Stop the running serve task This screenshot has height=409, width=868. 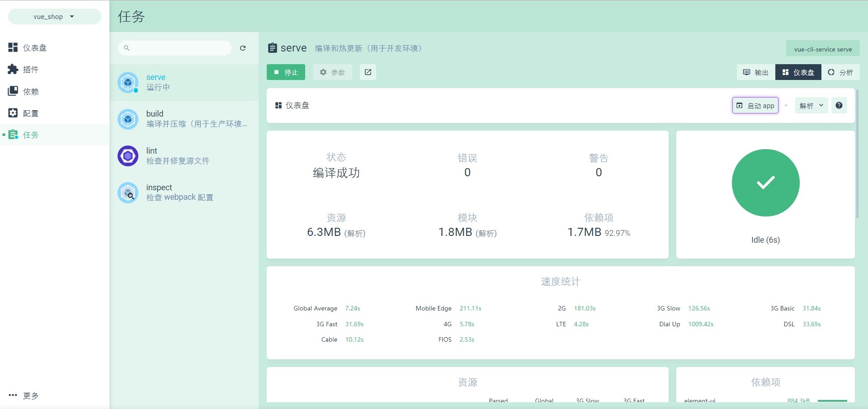tap(286, 72)
